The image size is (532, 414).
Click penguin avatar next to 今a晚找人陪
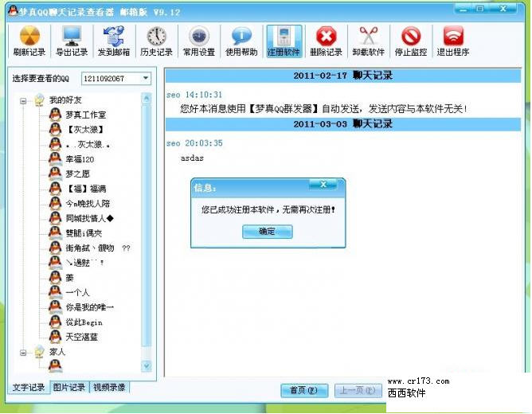55,203
